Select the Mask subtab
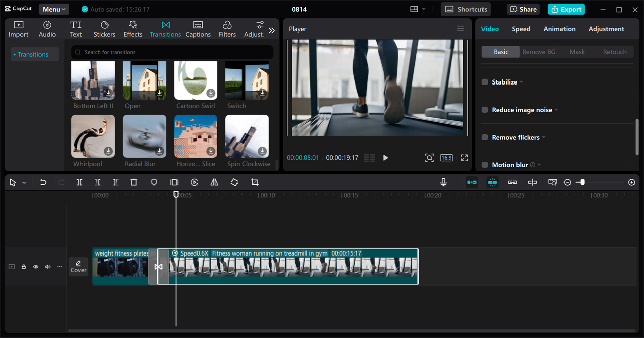 point(577,52)
